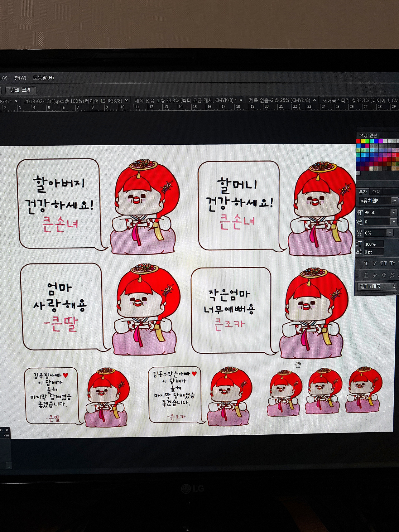The image size is (399, 532).
Task: Toggle Faux Bold text style
Action: point(366,264)
